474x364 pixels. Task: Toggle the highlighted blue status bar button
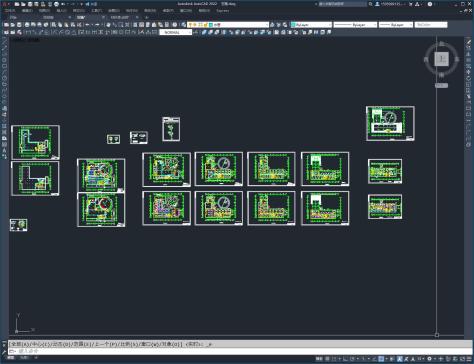click(381, 359)
